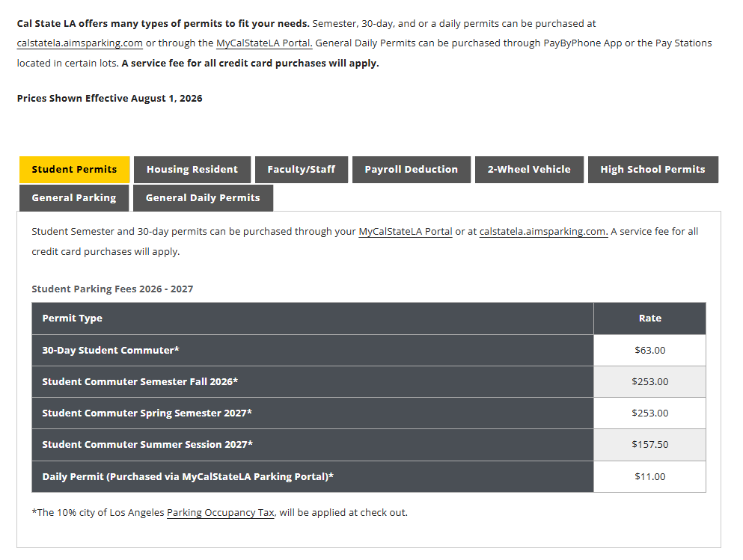Click the 'Student Parking Fees 2026 - 2027' heading
The width and height of the screenshot is (743, 560).
[112, 289]
